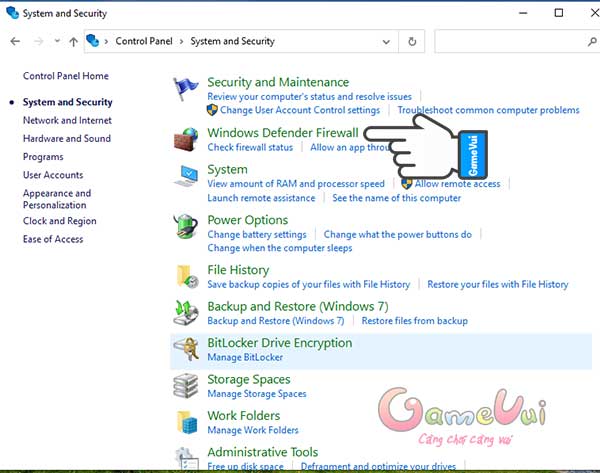Click Change battery settings

pyautogui.click(x=257, y=234)
